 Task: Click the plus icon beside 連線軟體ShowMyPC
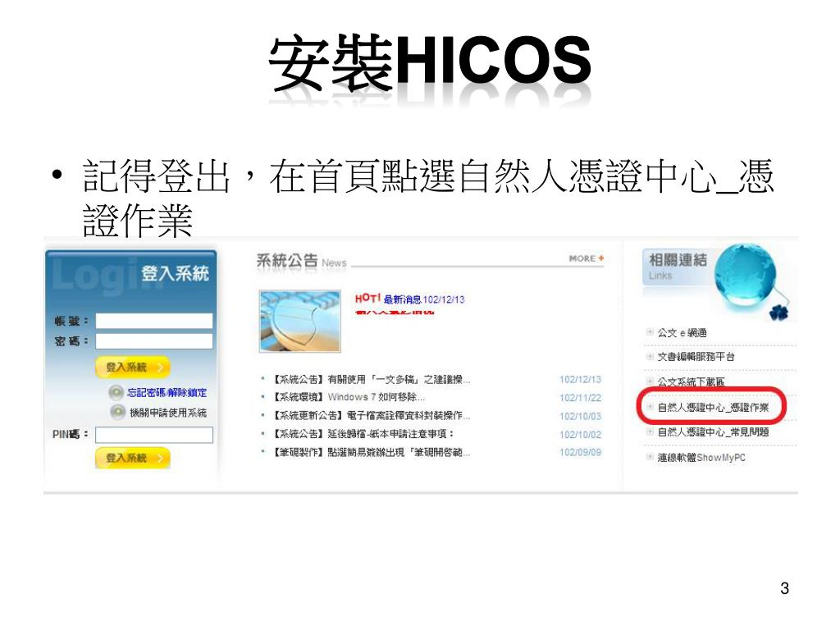tap(650, 457)
